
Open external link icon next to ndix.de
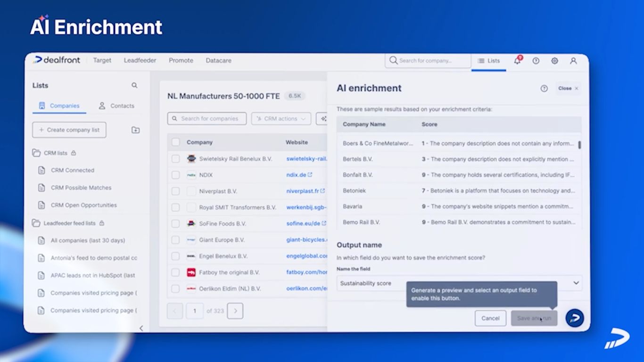point(310,175)
